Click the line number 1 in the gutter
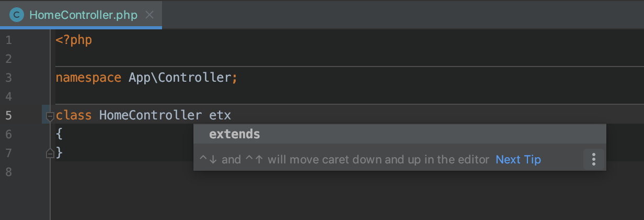Viewport: 644px width, 220px height. [x=8, y=40]
